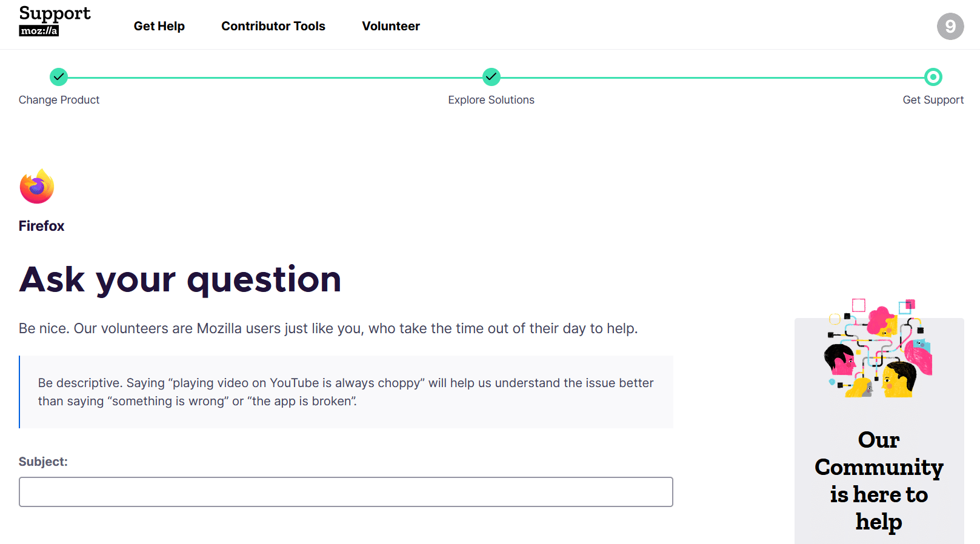Go to Explore Solutions step label

pos(492,100)
